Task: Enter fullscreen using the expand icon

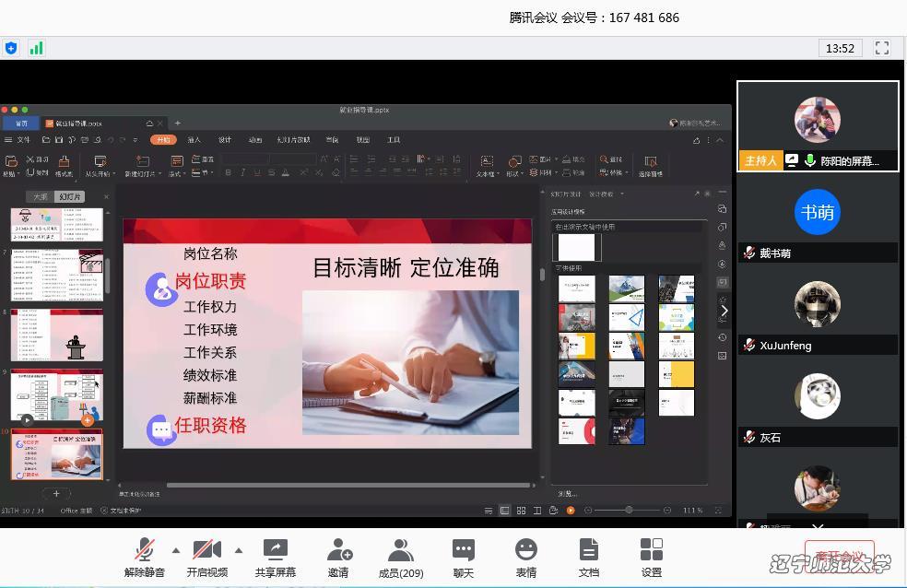Action: coord(881,48)
